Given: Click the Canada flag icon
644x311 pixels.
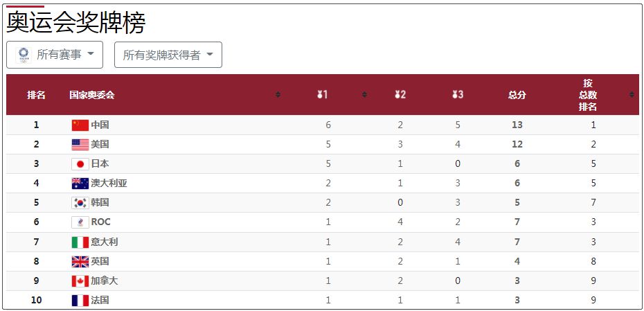Looking at the screenshot, I should (80, 281).
